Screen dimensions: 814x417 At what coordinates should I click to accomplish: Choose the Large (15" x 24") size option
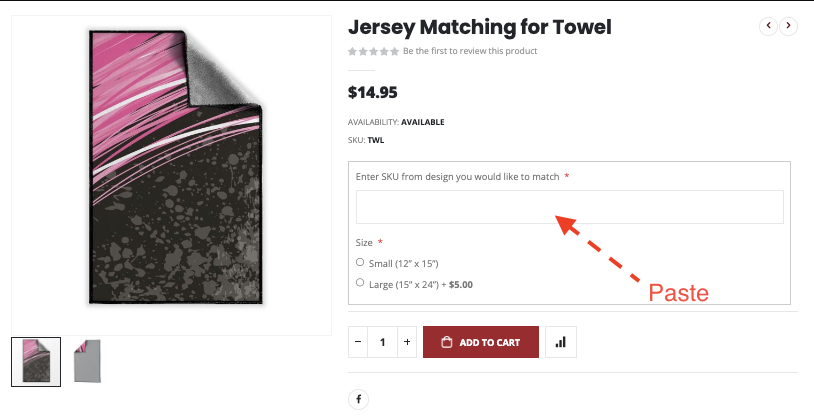pyautogui.click(x=360, y=283)
